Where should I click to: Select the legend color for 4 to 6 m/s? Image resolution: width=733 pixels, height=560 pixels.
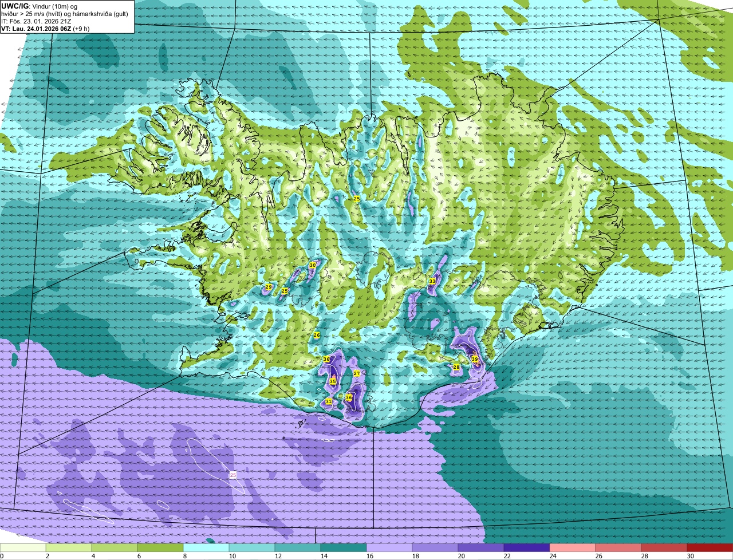[115, 548]
